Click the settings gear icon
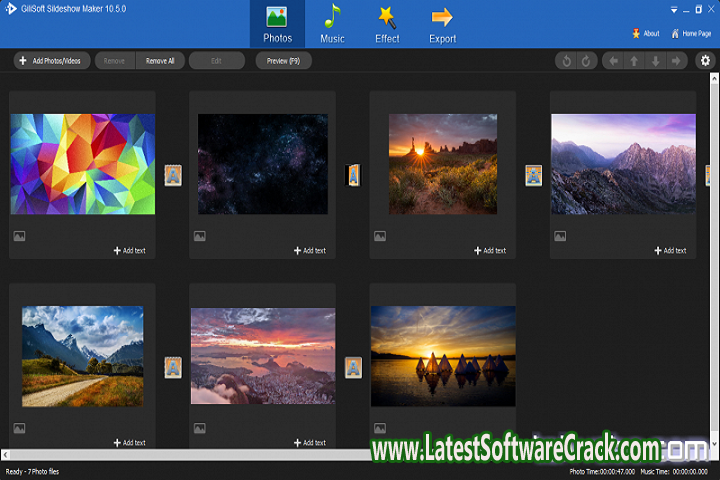The image size is (720, 480). coord(706,61)
